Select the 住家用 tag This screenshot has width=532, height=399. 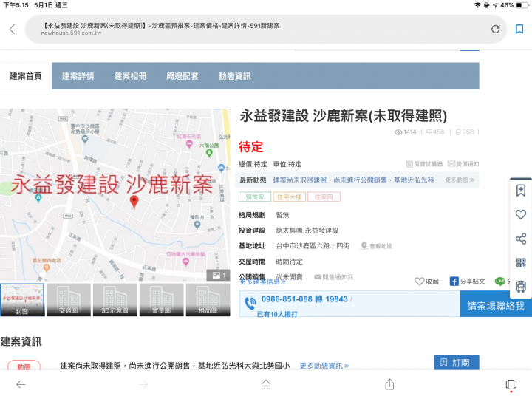pyautogui.click(x=324, y=197)
